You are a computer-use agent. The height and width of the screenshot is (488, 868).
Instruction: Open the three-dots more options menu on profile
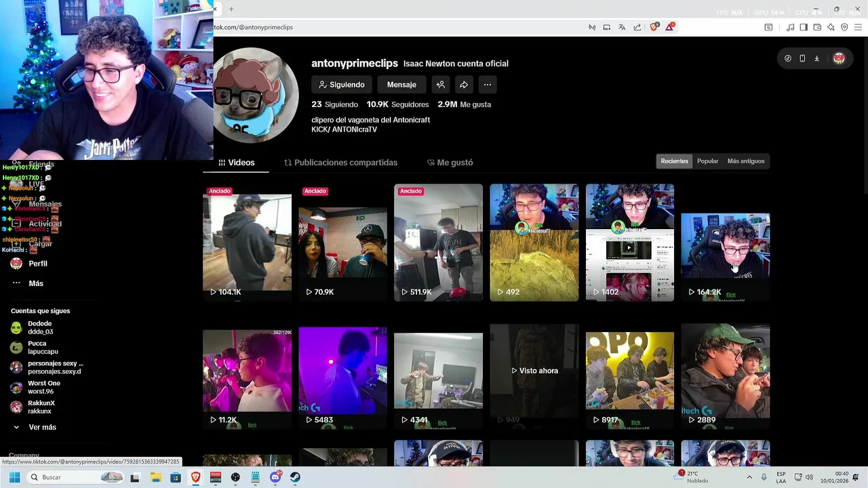[488, 85]
